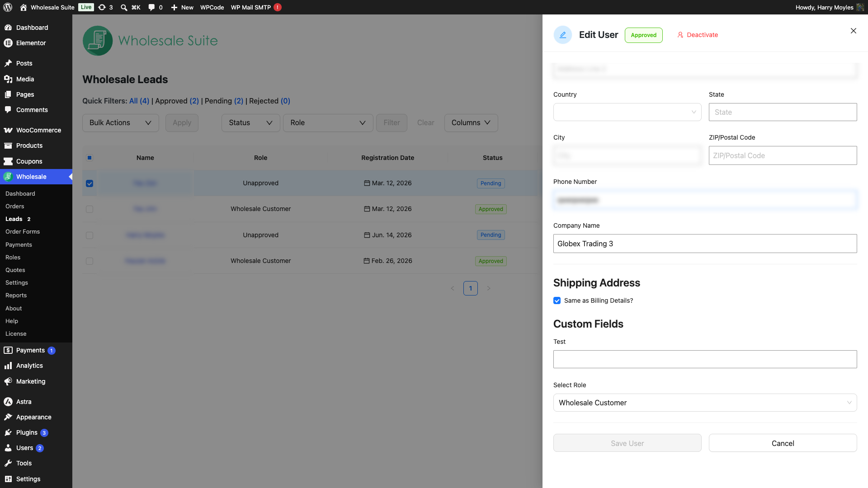Open Roles submenu under Wholesale

13,257
